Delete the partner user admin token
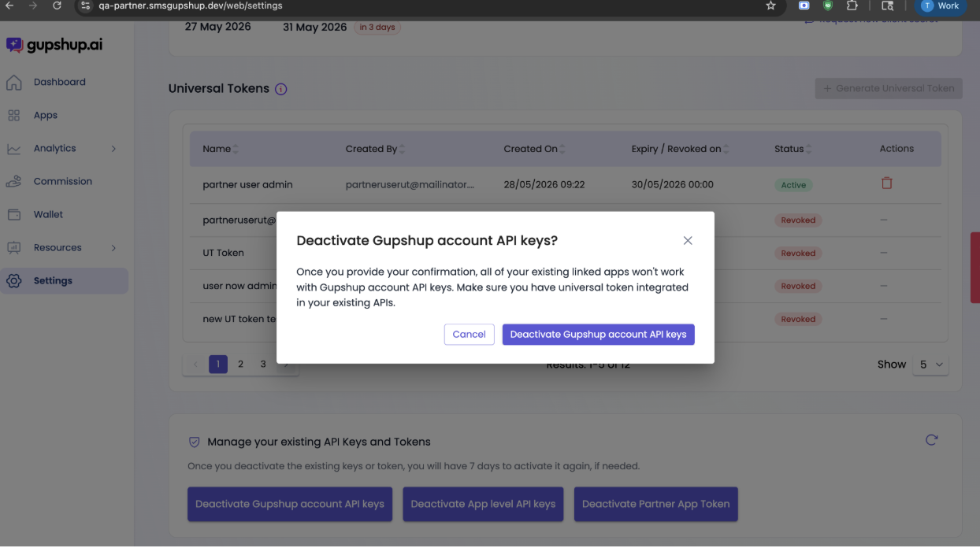The height and width of the screenshot is (548, 980). 886,183
